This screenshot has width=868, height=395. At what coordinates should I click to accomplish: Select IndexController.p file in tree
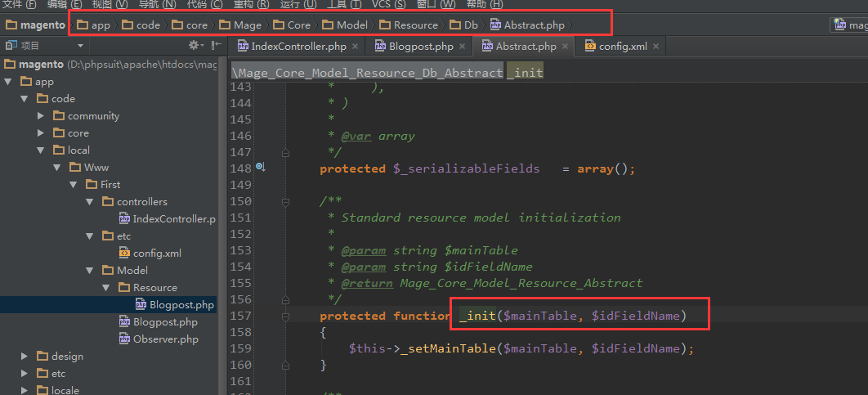pos(168,219)
